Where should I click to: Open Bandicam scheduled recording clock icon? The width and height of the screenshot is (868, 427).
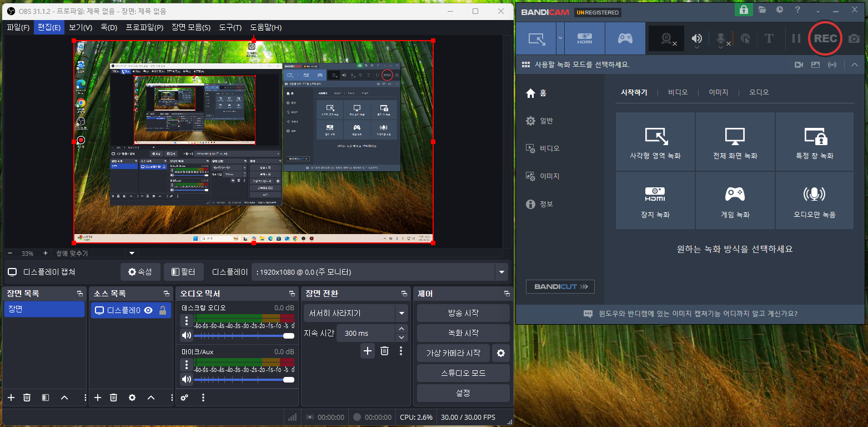click(x=780, y=10)
